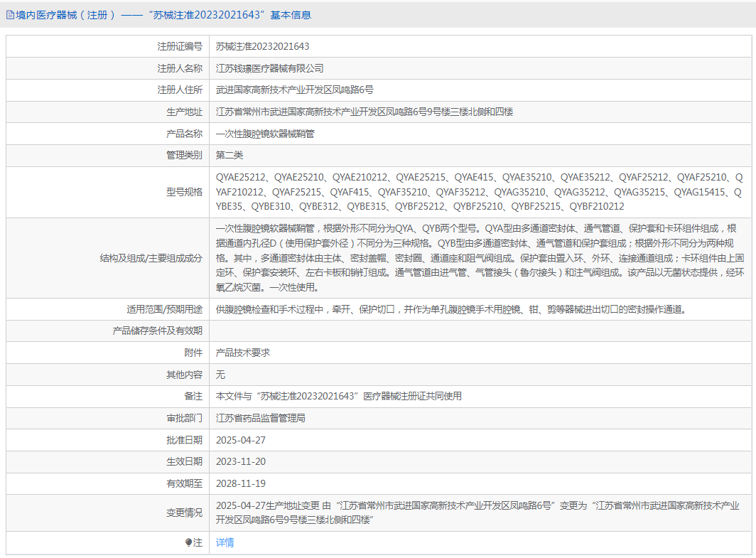Click the 注册证编号 label
Screen dimensions: 756x558
click(180, 46)
